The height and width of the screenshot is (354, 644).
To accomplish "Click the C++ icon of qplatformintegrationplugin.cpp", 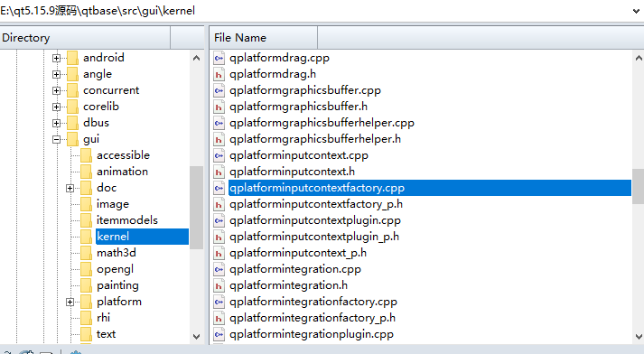I will 219,334.
